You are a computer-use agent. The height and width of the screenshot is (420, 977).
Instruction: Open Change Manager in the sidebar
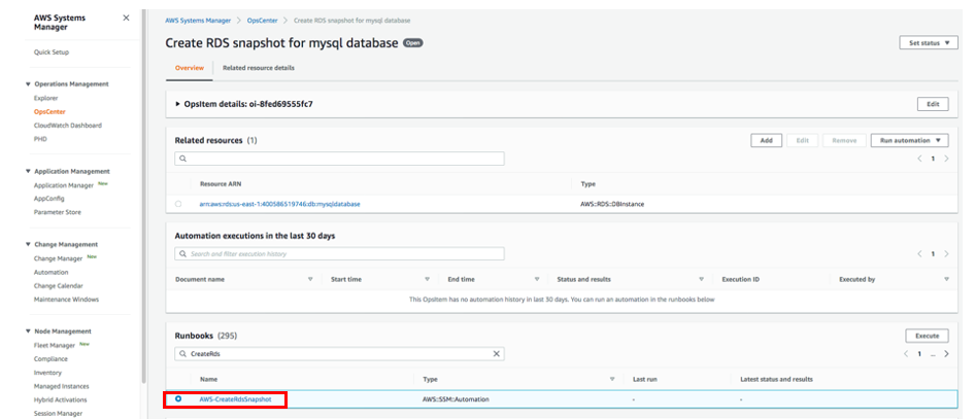(x=59, y=259)
